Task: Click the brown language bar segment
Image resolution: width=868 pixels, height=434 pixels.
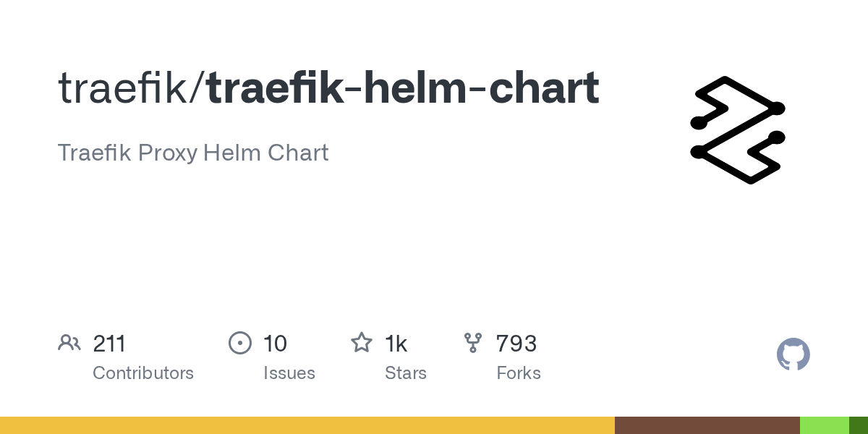Action: (707, 425)
